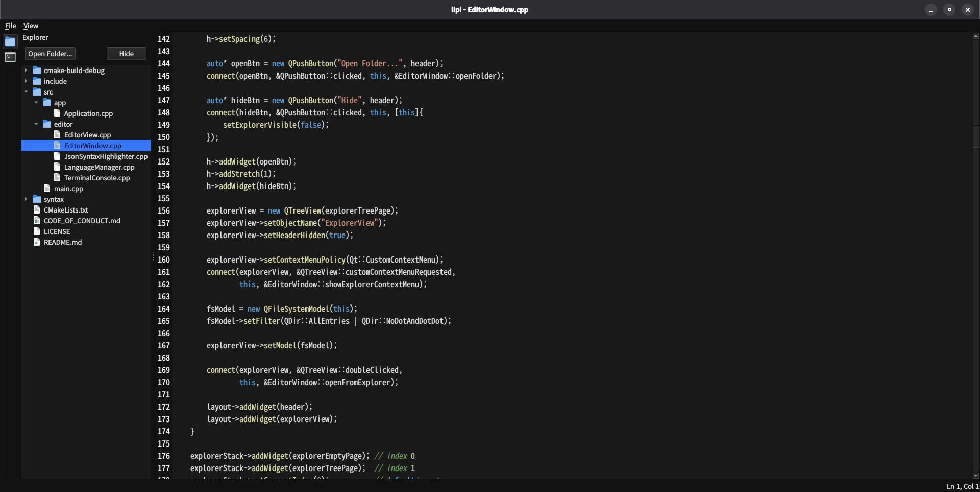Collapse the editor folder arrow
The image size is (980, 492).
click(36, 124)
